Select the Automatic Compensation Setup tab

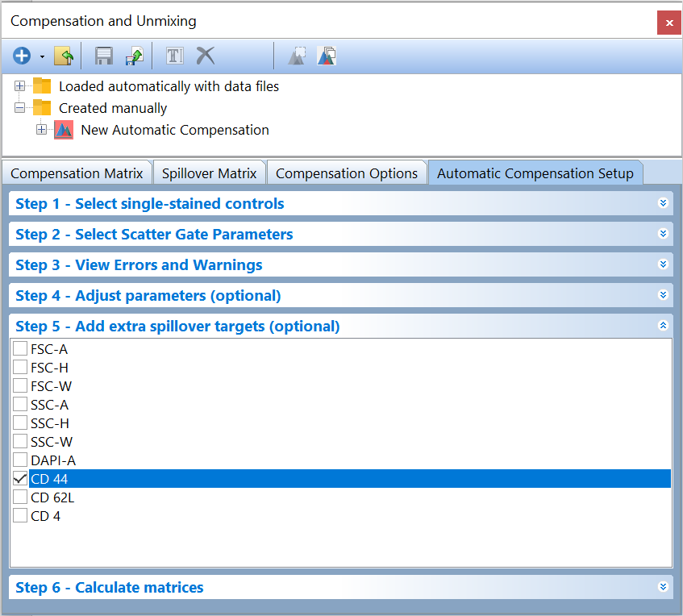535,173
